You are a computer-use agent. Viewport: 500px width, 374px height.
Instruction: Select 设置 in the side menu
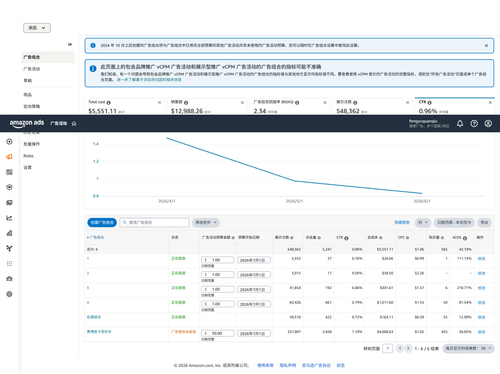(x=28, y=167)
